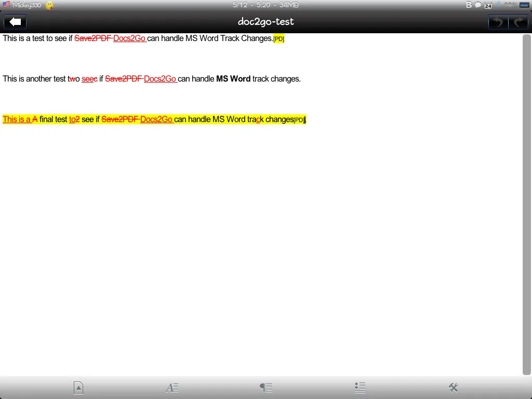Place cursor on bold MS Word text

pyautogui.click(x=233, y=79)
